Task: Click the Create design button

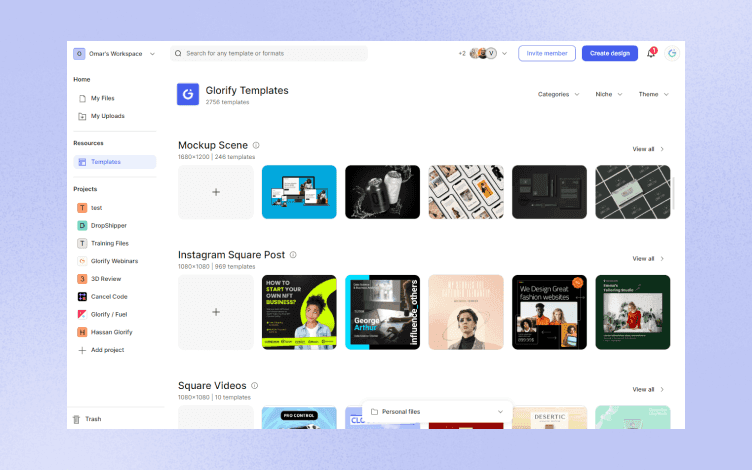Action: [x=610, y=53]
